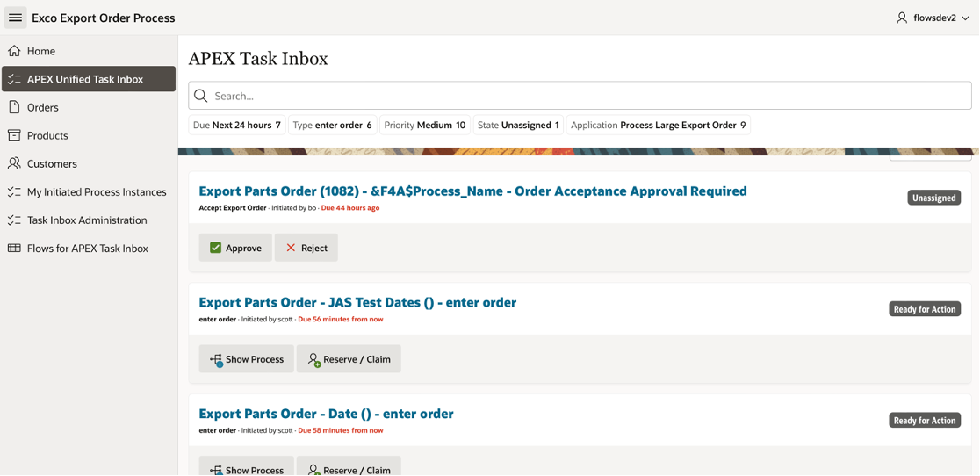Screen dimensions: 980x476
Task: Show Process for JAS Test Dates task
Action: [246, 359]
